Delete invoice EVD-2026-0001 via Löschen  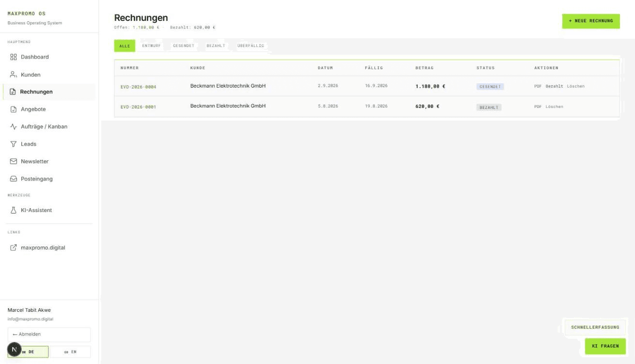(554, 106)
